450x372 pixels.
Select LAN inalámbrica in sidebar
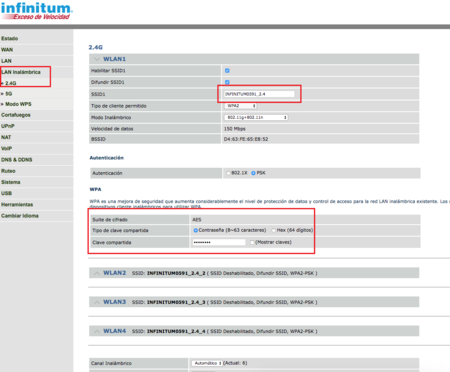pyautogui.click(x=21, y=72)
